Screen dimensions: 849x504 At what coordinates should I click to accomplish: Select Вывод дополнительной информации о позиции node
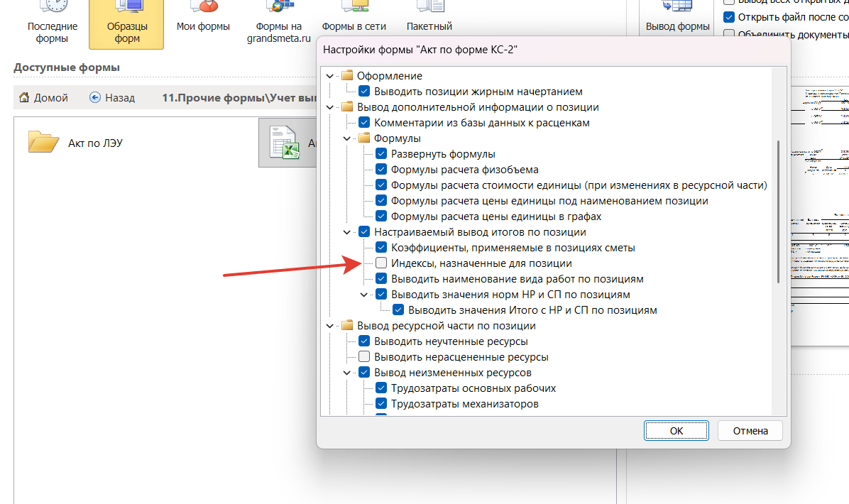point(471,107)
